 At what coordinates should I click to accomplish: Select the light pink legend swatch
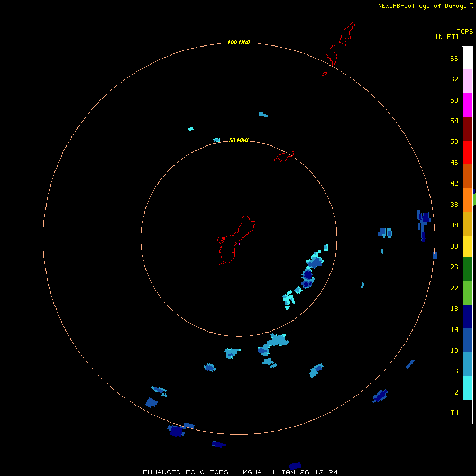point(467,81)
